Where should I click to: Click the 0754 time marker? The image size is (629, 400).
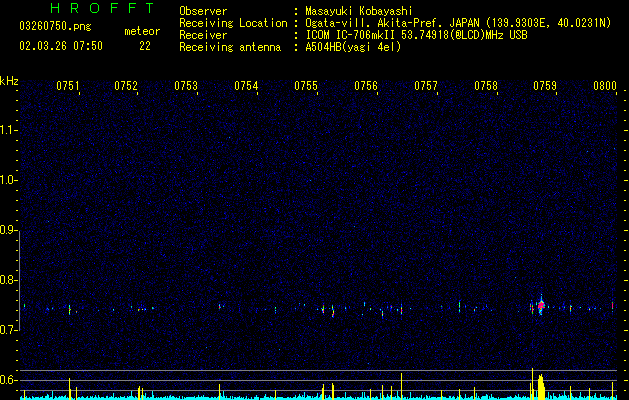tap(246, 85)
